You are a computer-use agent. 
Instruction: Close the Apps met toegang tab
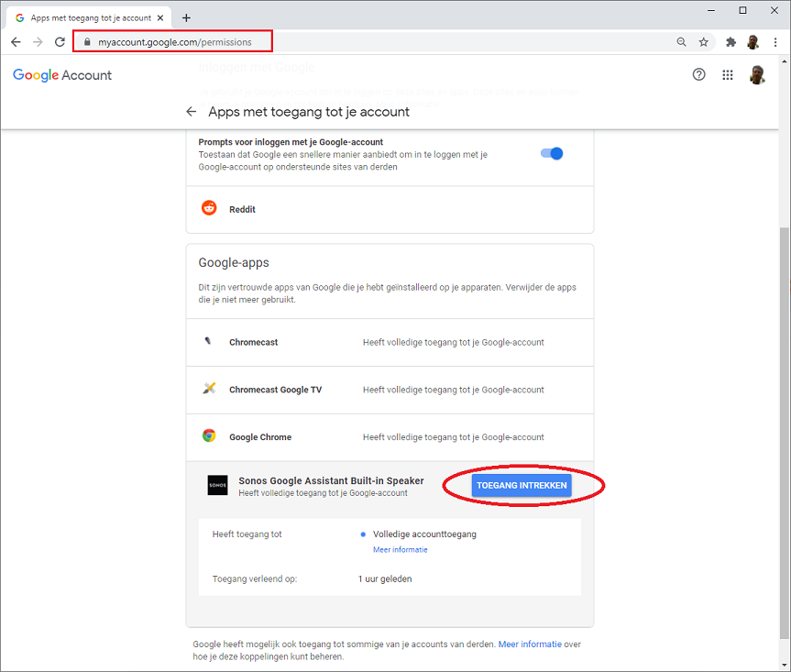point(160,17)
